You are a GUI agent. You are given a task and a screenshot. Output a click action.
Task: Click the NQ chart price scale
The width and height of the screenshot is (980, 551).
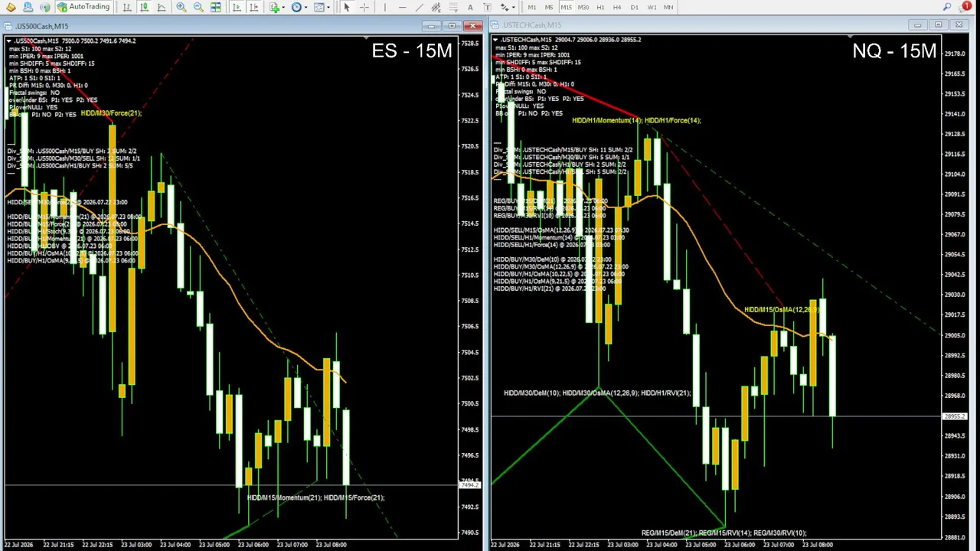(955, 287)
